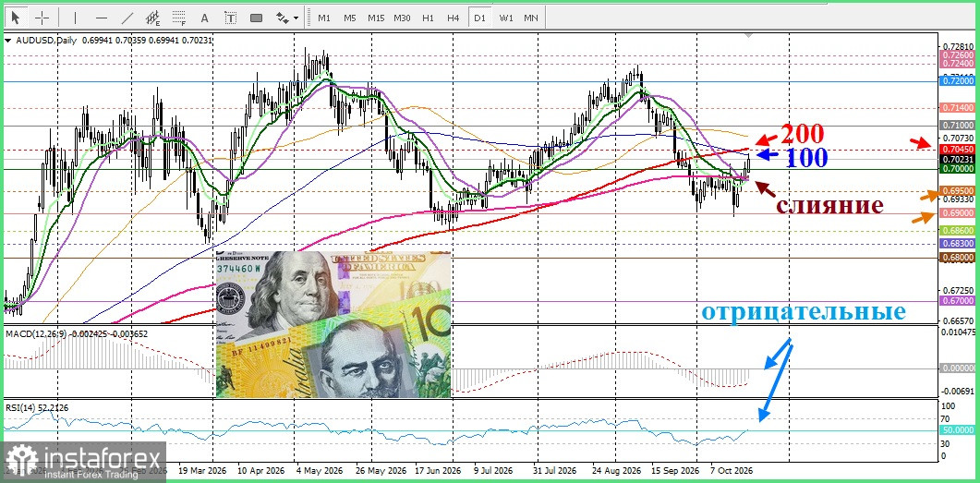980x483 pixels.
Task: Select the Text tool (A)
Action: pos(205,18)
